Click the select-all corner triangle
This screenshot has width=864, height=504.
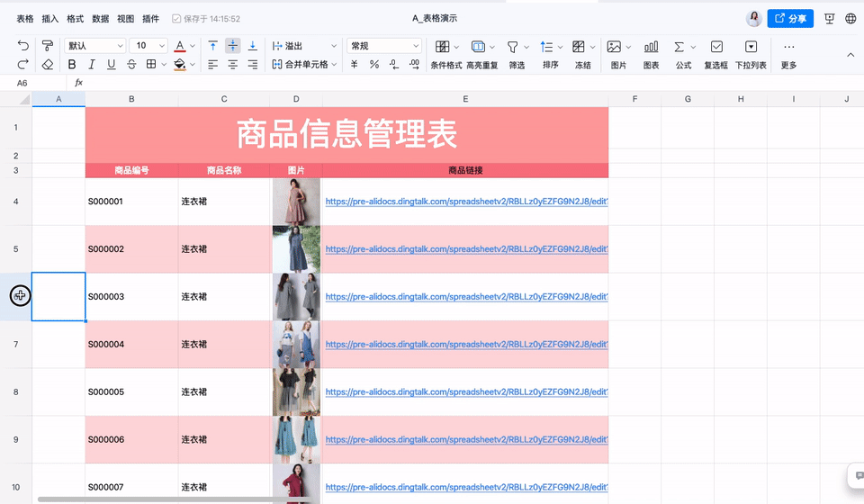pyautogui.click(x=24, y=99)
